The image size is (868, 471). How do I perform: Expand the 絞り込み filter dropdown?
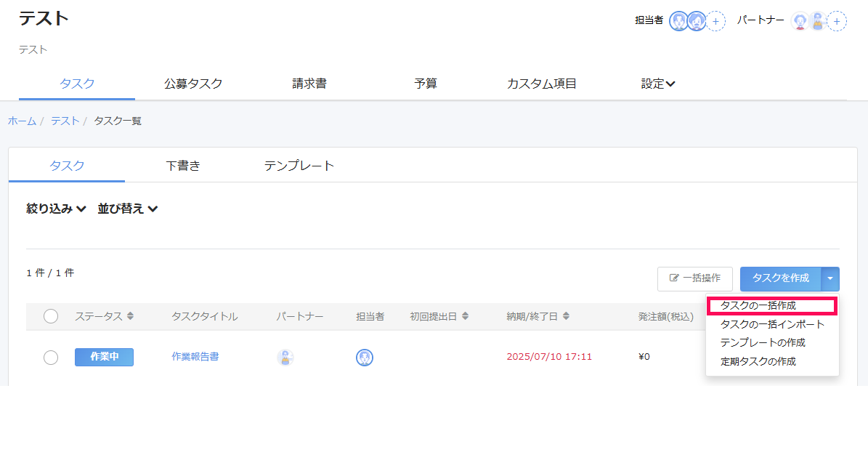(56, 209)
